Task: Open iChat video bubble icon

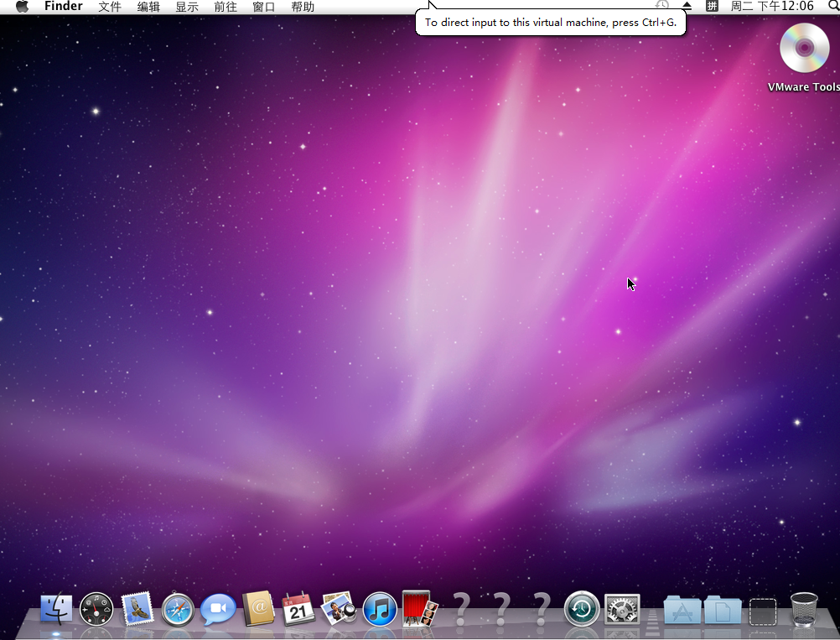Action: tap(218, 610)
